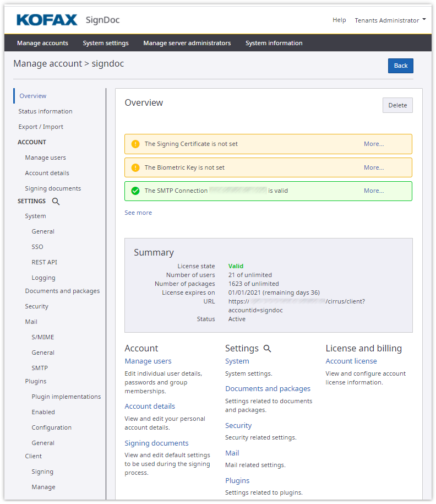Go to System settings menu

[106, 43]
